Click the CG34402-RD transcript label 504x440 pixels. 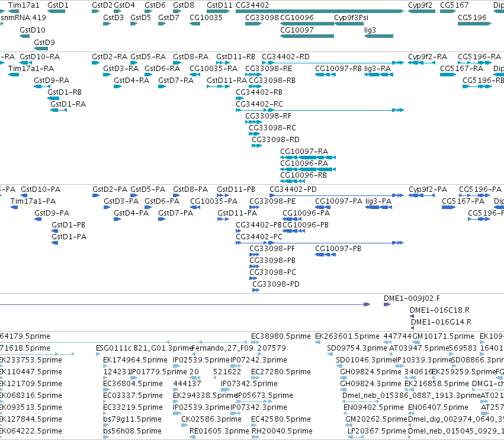pos(285,57)
